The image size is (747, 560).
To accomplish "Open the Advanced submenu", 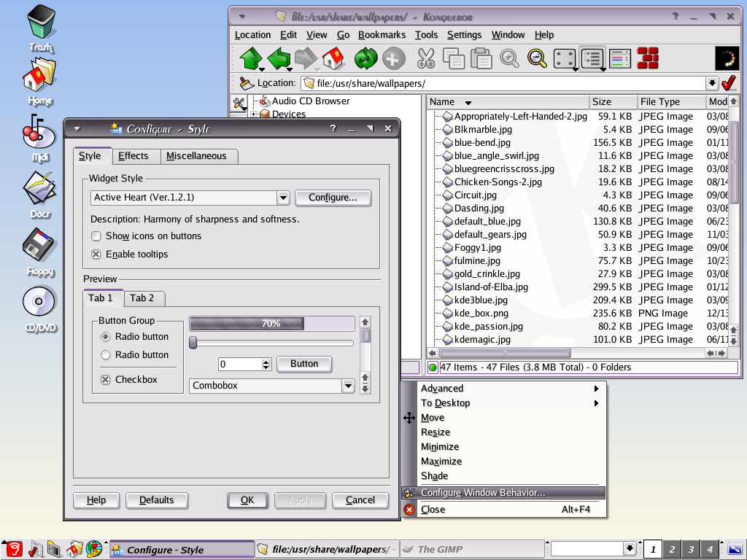I will [x=510, y=389].
